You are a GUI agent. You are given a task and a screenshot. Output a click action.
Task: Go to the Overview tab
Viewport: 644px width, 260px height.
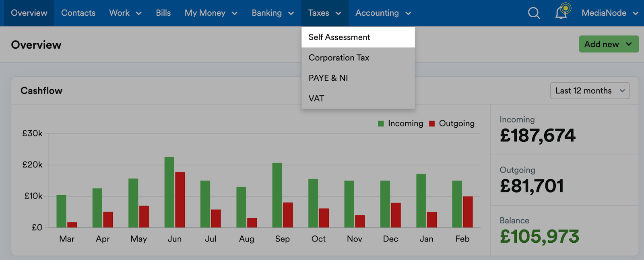tap(29, 13)
